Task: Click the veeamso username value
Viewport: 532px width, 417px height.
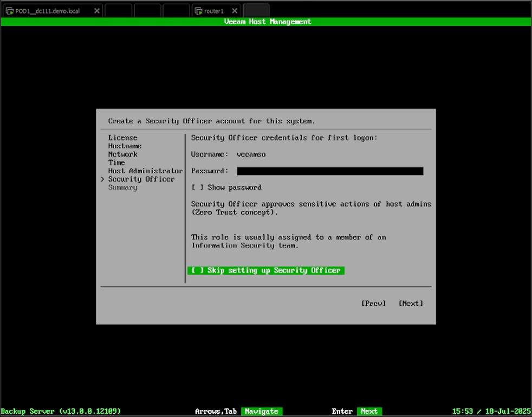Action: [x=251, y=155]
